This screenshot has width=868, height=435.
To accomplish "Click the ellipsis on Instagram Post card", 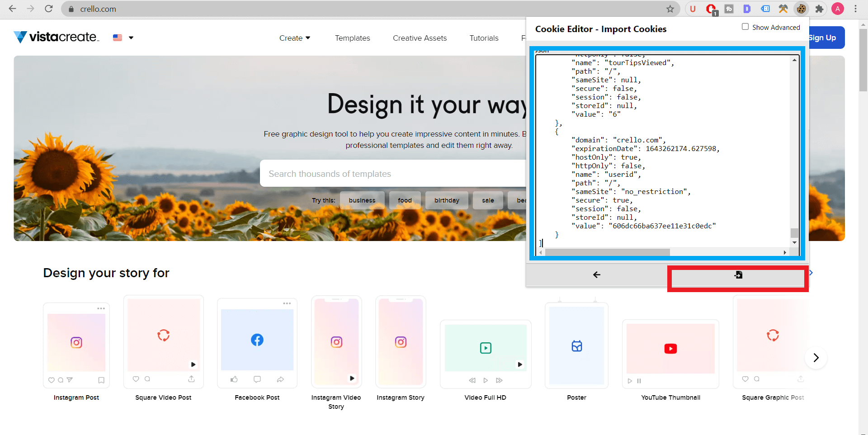I will click(x=101, y=308).
